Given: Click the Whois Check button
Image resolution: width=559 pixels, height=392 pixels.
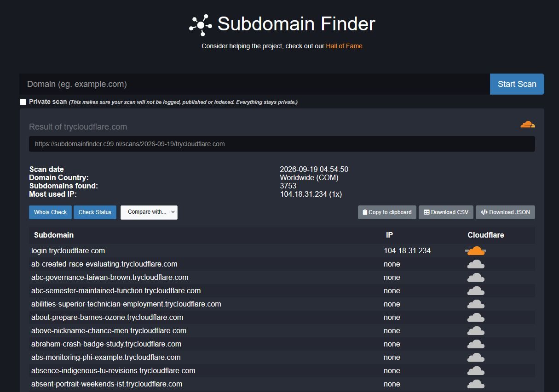Looking at the screenshot, I should click(50, 212).
